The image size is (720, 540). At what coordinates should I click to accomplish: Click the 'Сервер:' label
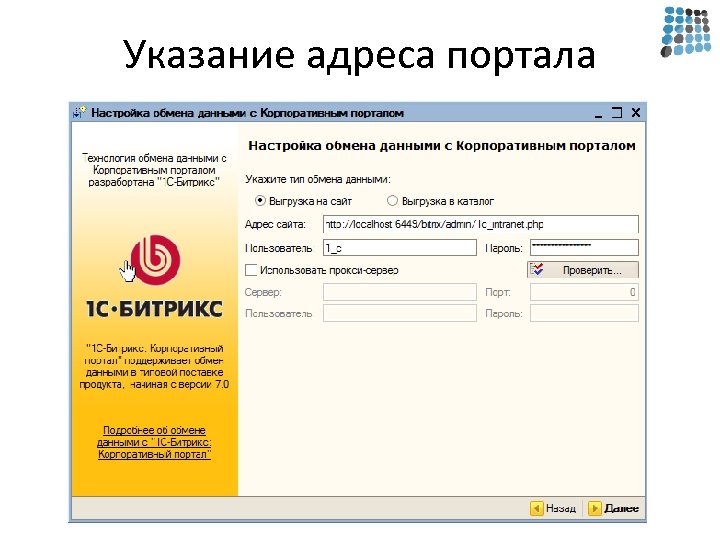point(263,292)
